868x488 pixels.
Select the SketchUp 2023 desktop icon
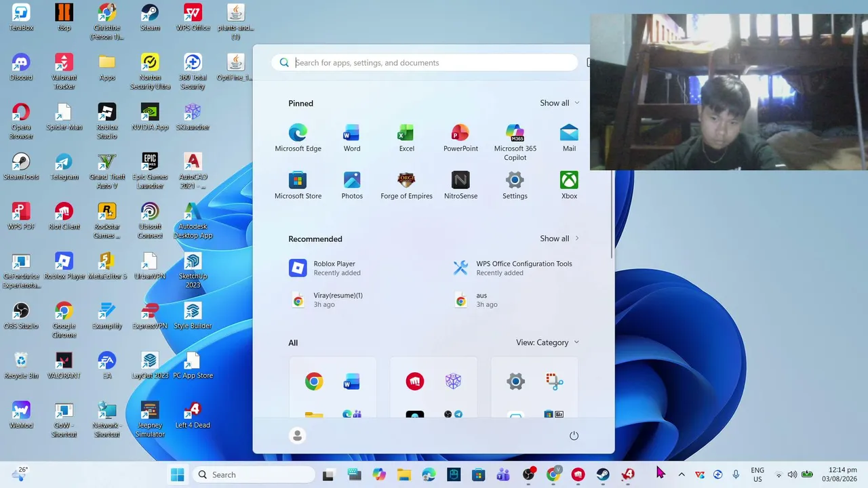coord(193,270)
